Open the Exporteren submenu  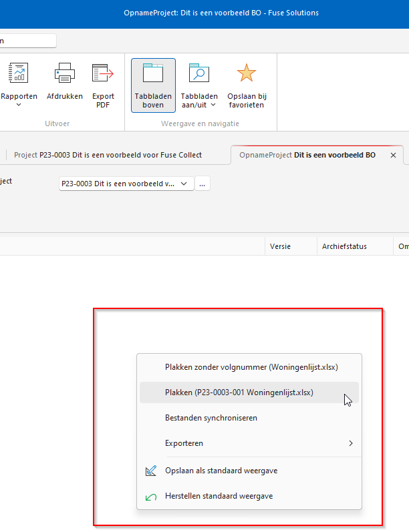[249, 443]
